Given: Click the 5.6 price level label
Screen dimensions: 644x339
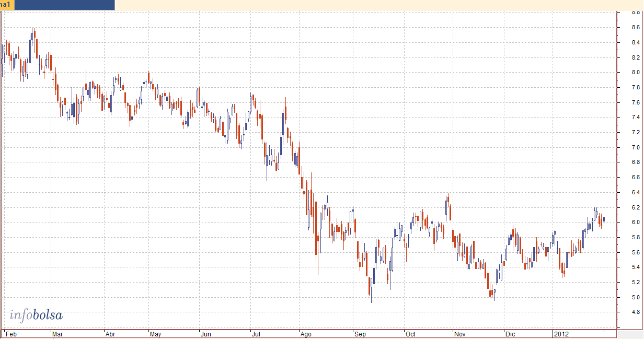Looking at the screenshot, I should [636, 253].
